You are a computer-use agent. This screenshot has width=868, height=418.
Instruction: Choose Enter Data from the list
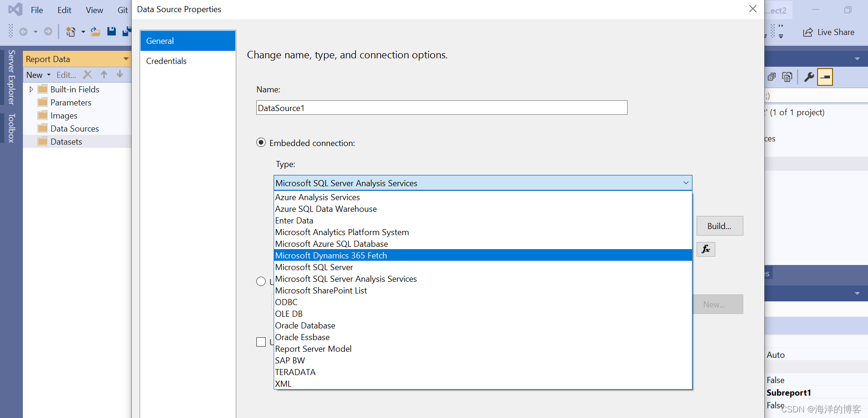click(483, 221)
